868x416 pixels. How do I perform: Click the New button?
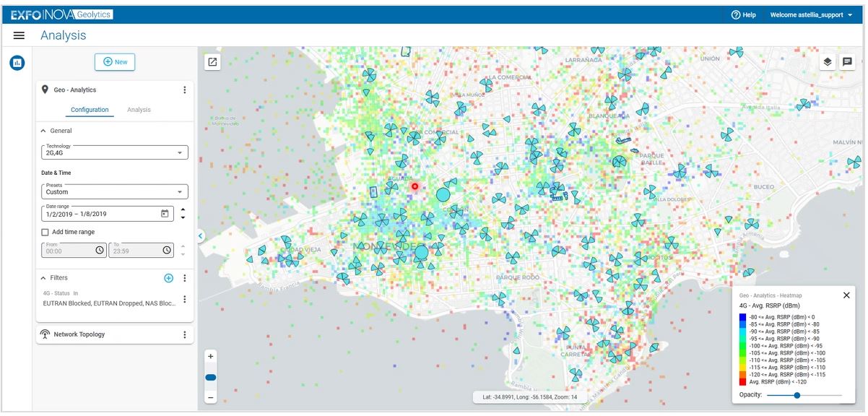115,62
